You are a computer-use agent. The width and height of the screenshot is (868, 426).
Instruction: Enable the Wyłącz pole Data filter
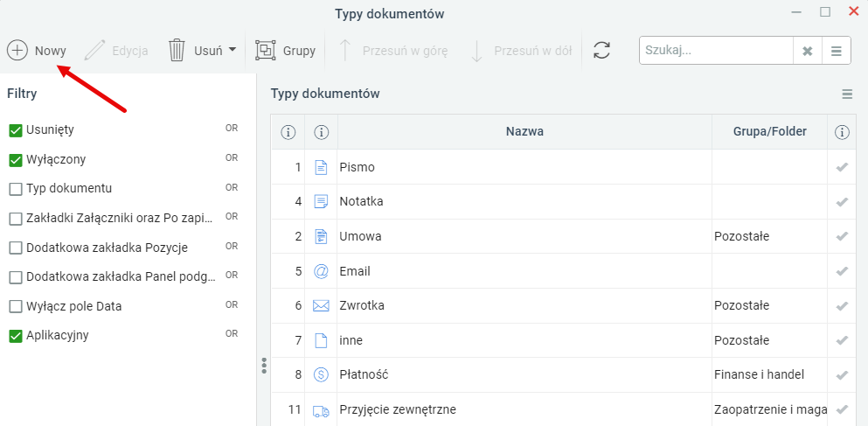(x=16, y=307)
